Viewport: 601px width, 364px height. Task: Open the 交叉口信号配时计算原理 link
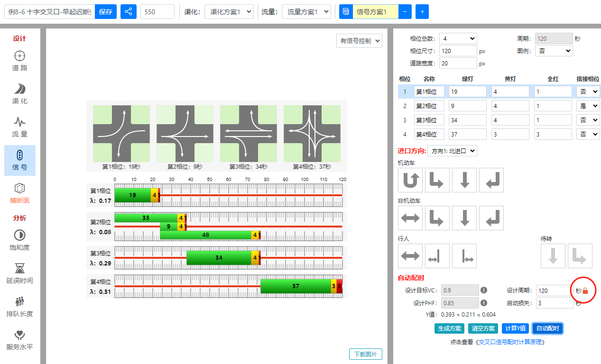[509, 342]
